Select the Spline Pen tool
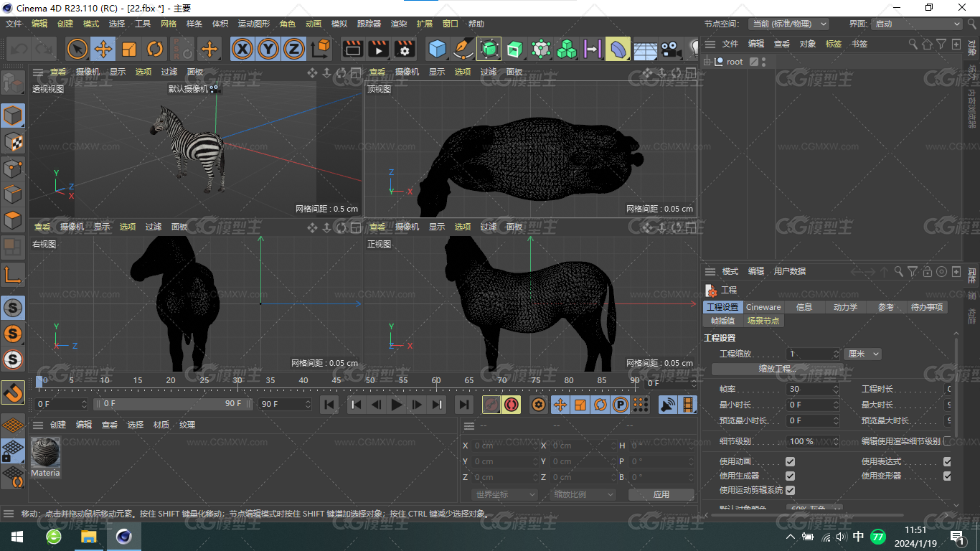980x551 pixels. tap(463, 49)
